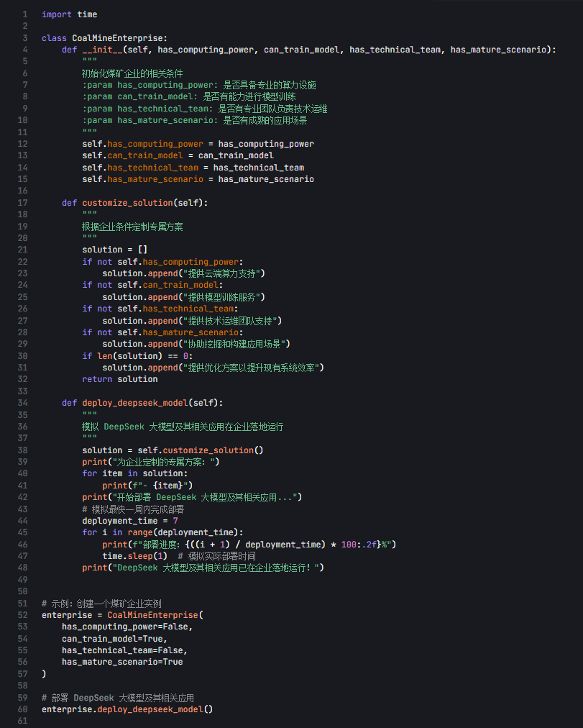Click line number 1 in the gutter
The width and height of the screenshot is (583, 728).
coord(25,14)
